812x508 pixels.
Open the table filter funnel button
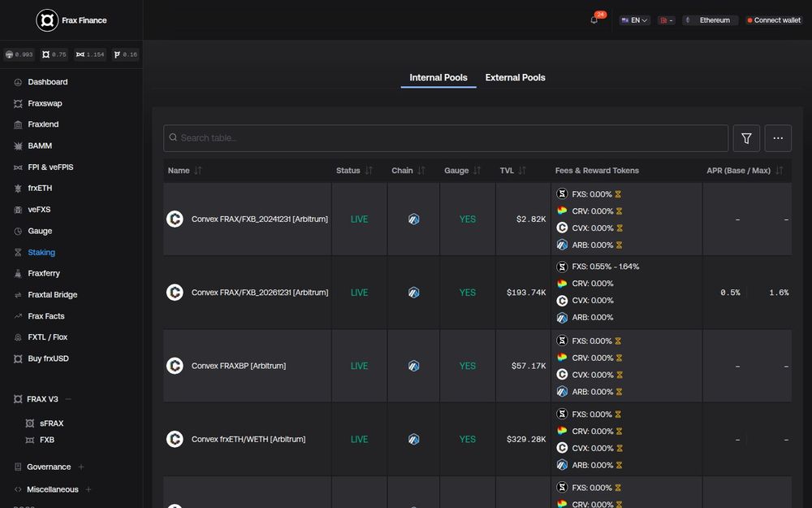746,138
